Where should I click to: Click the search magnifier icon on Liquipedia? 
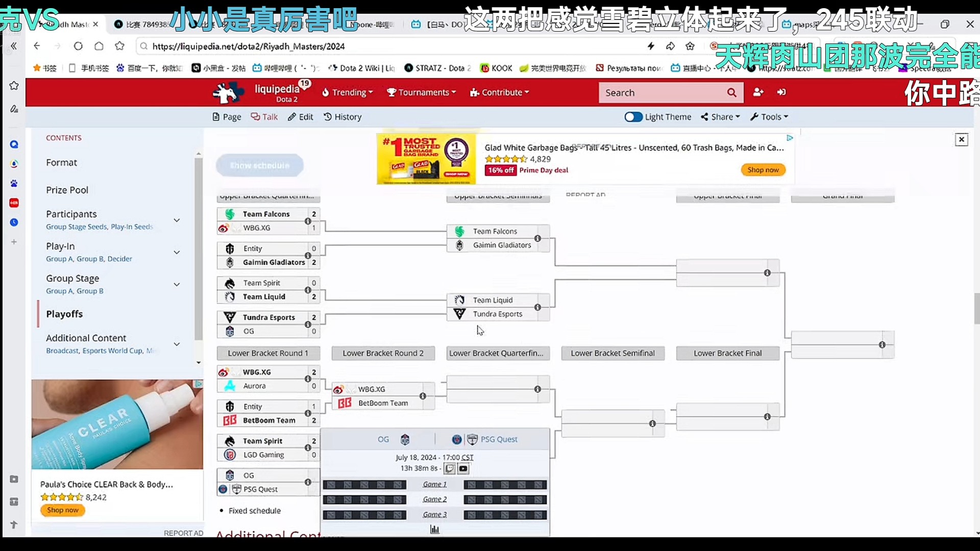point(731,92)
